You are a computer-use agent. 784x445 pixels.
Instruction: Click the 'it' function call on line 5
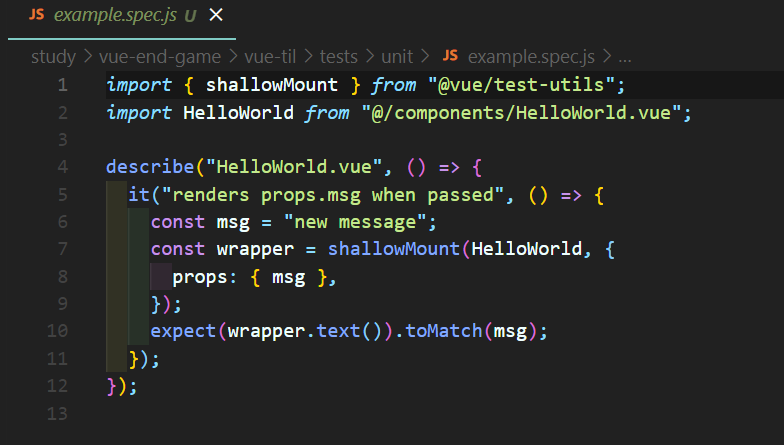[x=139, y=194]
